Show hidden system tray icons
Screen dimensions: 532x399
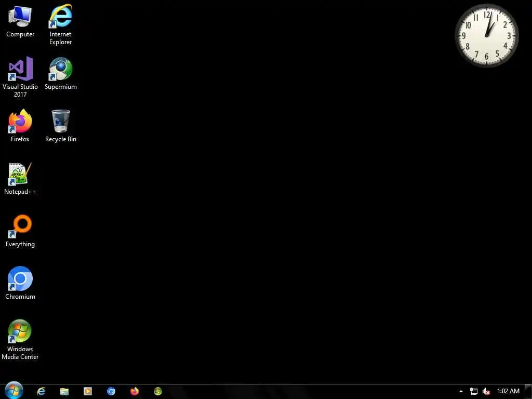click(461, 391)
